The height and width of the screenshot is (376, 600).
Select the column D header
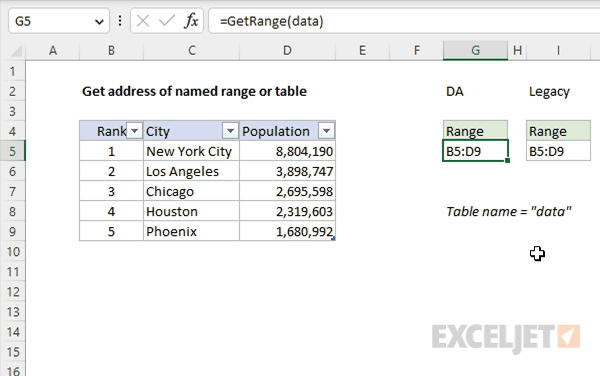[287, 50]
